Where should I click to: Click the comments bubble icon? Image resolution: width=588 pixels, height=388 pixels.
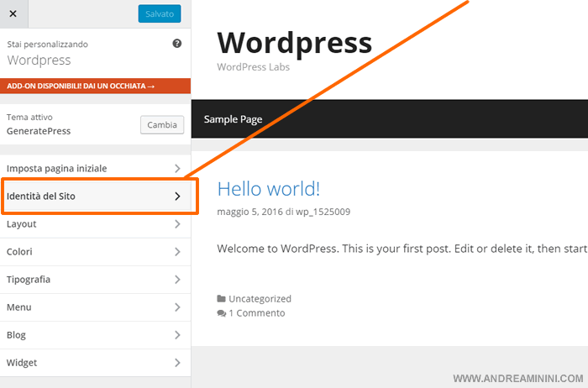(222, 313)
